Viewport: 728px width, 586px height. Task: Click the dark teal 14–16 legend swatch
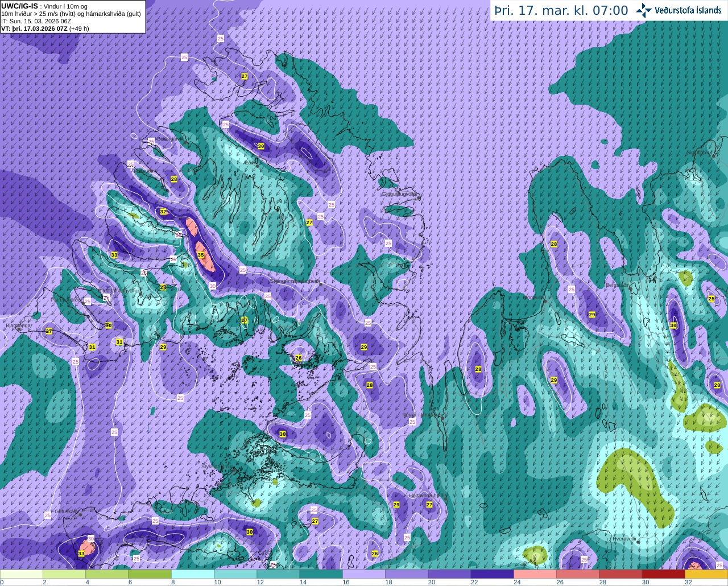point(321,573)
